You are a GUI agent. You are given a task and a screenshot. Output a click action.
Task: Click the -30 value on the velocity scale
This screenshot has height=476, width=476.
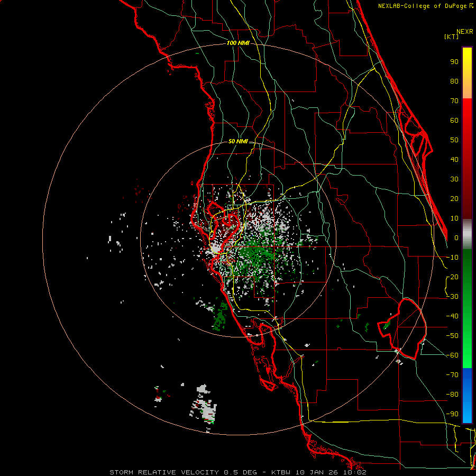tap(452, 297)
